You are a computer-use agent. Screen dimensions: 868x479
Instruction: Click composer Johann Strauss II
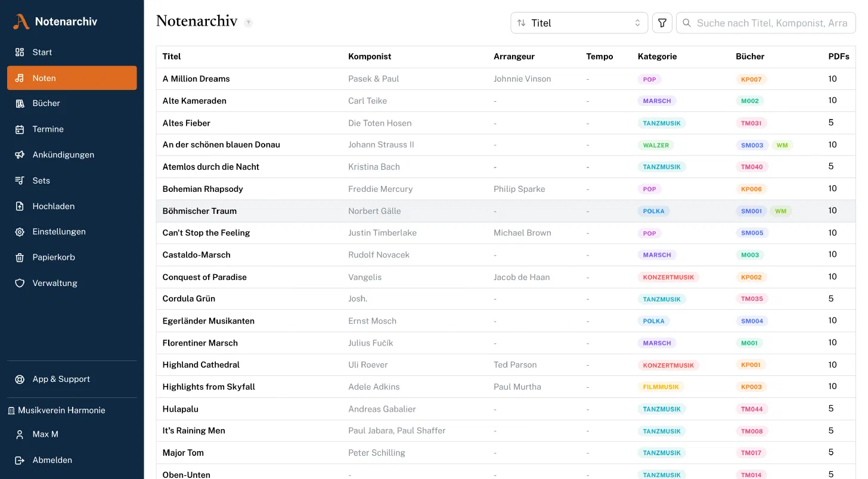click(x=381, y=145)
